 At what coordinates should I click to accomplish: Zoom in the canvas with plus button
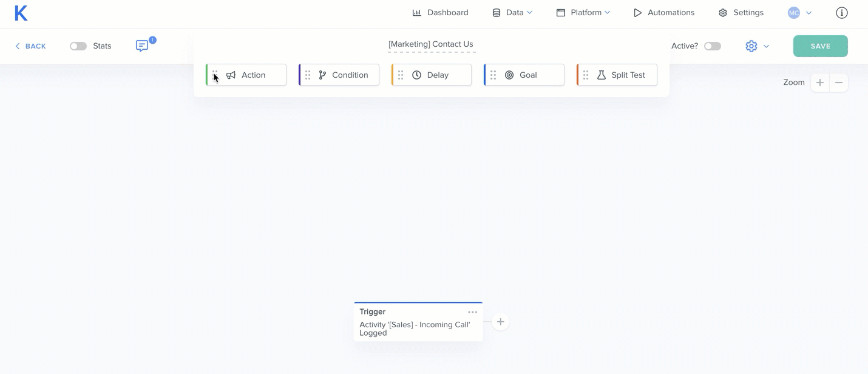819,83
